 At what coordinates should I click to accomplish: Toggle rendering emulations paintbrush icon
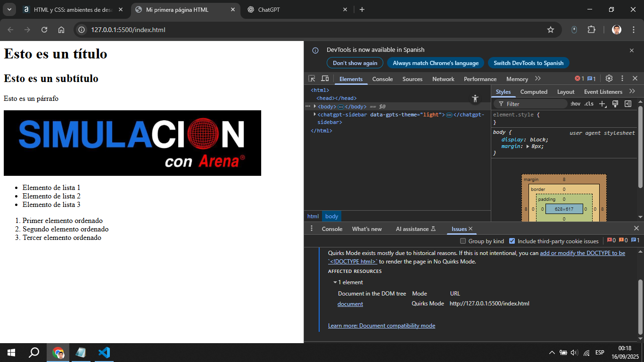tap(615, 104)
